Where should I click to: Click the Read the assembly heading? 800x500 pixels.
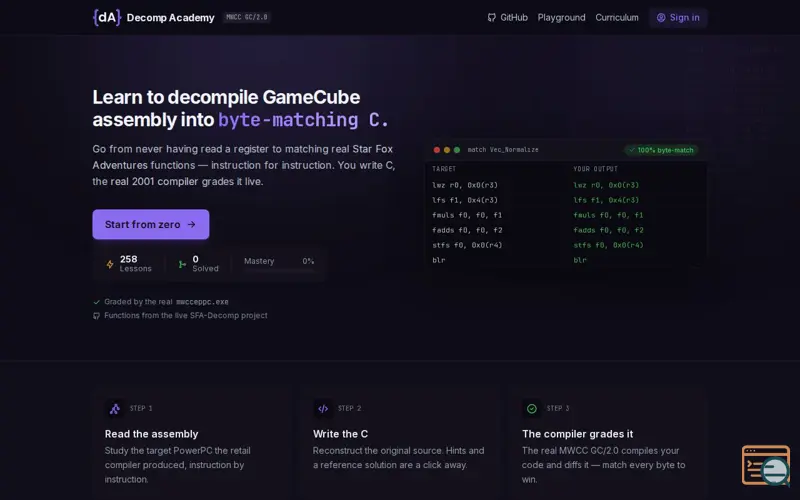152,434
